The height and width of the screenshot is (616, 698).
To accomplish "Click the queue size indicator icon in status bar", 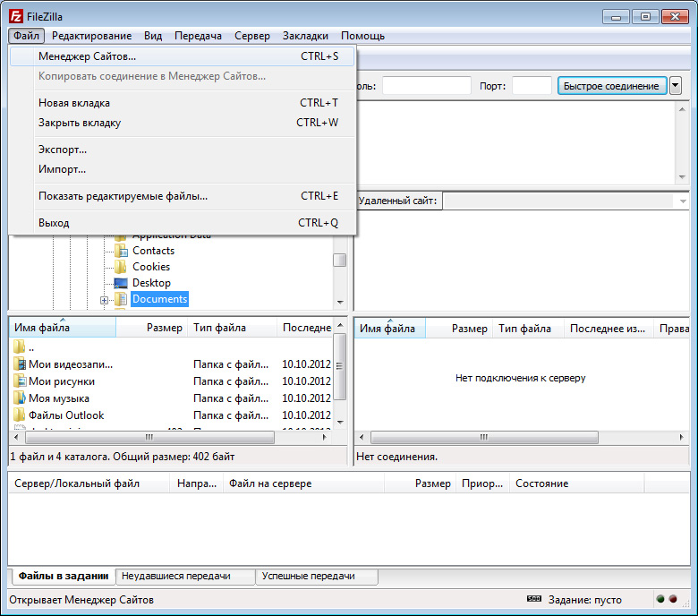I will (533, 599).
